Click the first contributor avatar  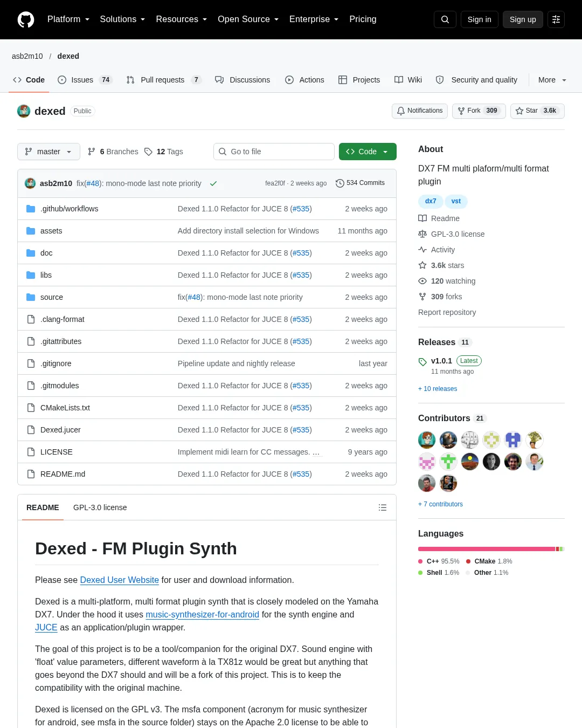point(427,440)
